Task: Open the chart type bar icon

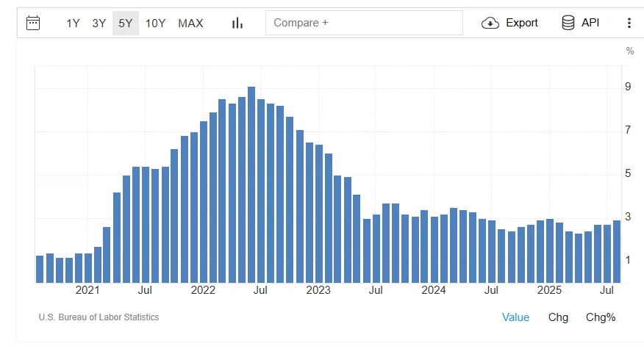Action: pos(237,23)
